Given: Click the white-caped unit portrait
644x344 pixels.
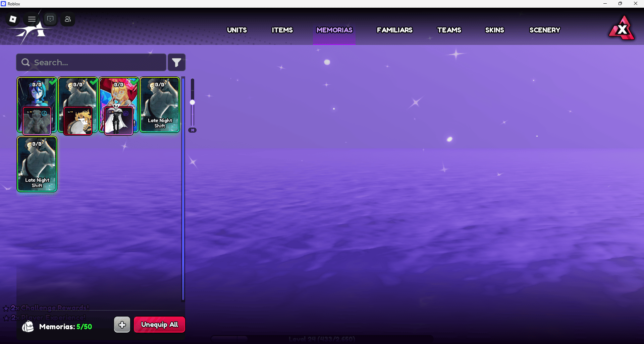Looking at the screenshot, I should click(119, 121).
